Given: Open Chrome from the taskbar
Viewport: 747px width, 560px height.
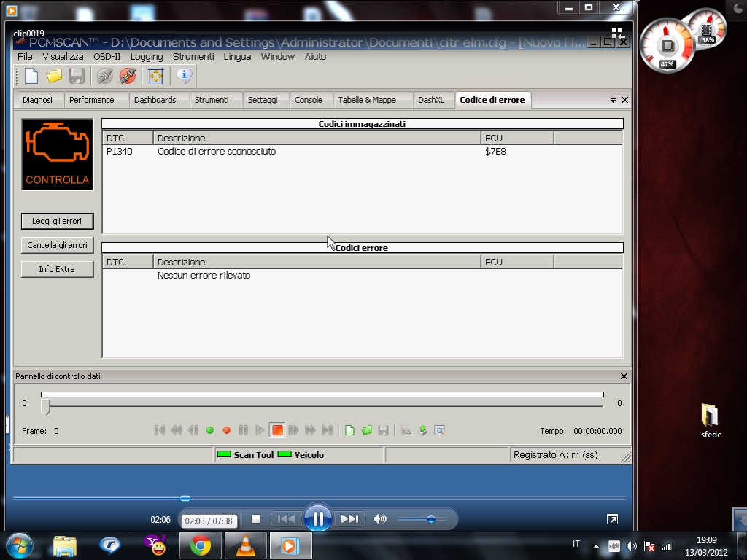Looking at the screenshot, I should (x=201, y=545).
